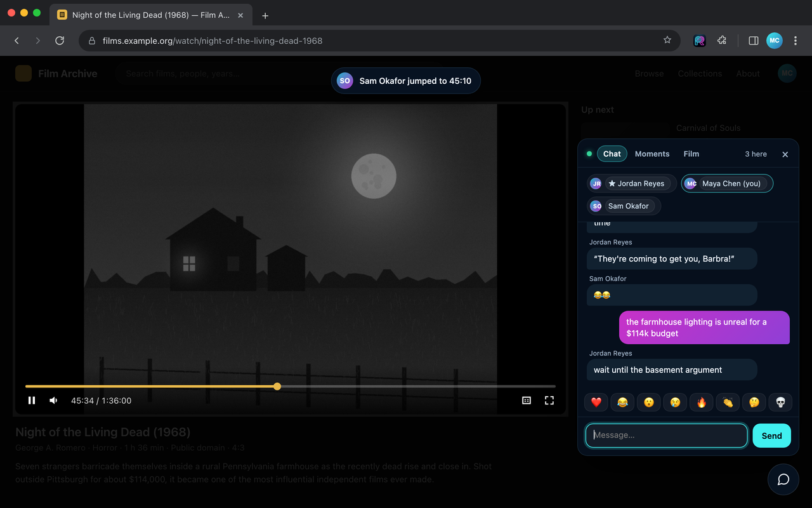812x508 pixels.
Task: Send the clapping hands reaction
Action: point(728,402)
